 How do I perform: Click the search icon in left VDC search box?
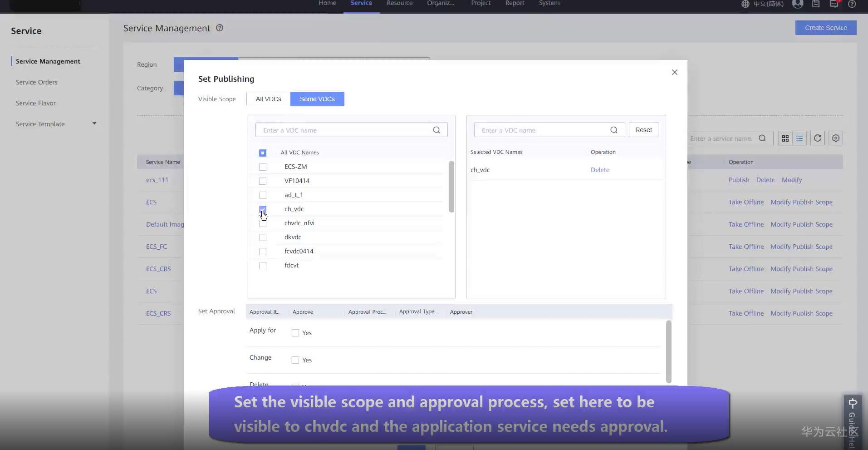coord(436,130)
